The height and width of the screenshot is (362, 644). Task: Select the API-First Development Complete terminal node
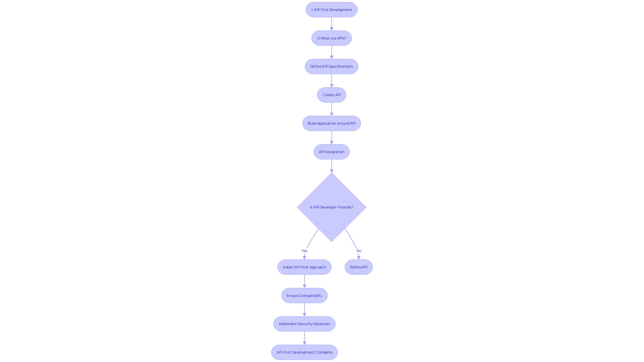[304, 352]
